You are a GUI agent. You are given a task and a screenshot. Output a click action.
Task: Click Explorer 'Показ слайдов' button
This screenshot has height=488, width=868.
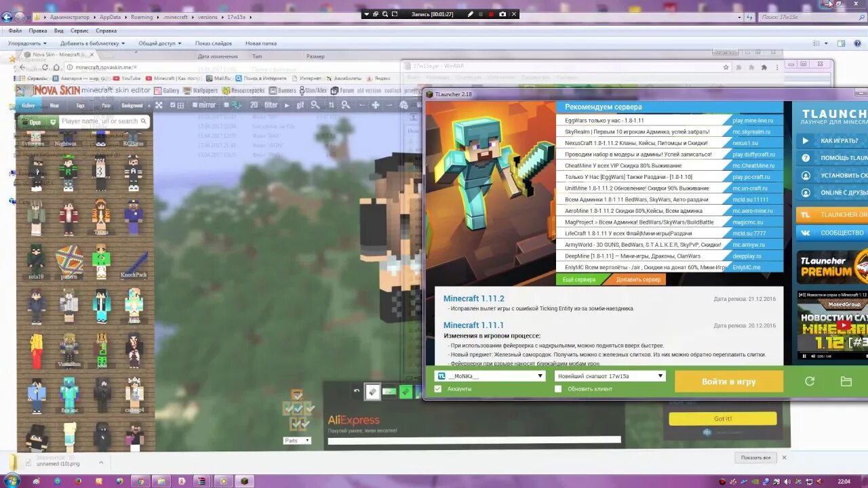[x=214, y=43]
